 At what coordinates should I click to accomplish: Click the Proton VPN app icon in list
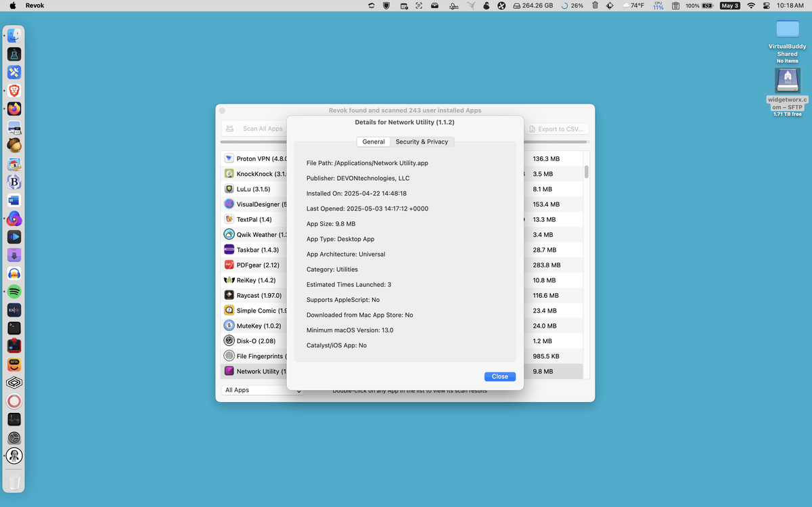tap(229, 158)
